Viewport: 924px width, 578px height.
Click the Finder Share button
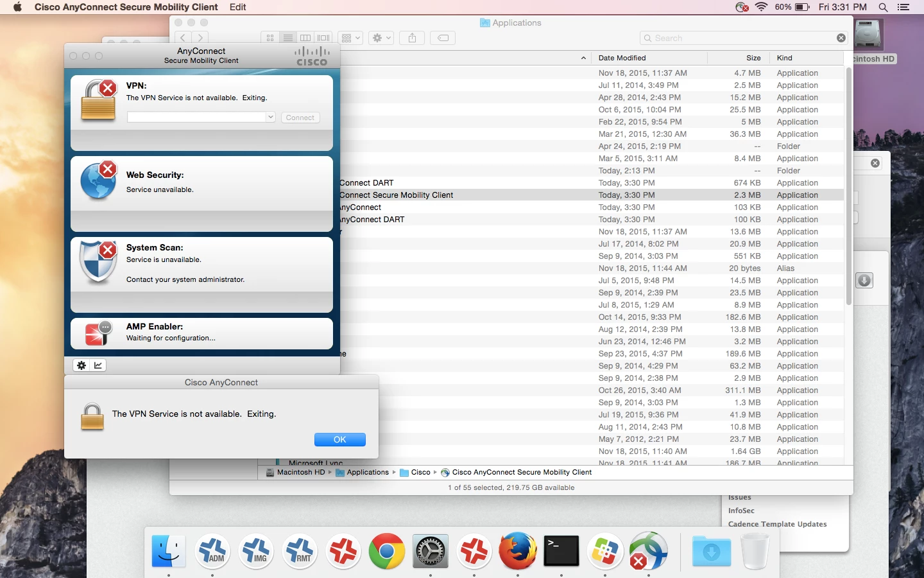(x=412, y=38)
